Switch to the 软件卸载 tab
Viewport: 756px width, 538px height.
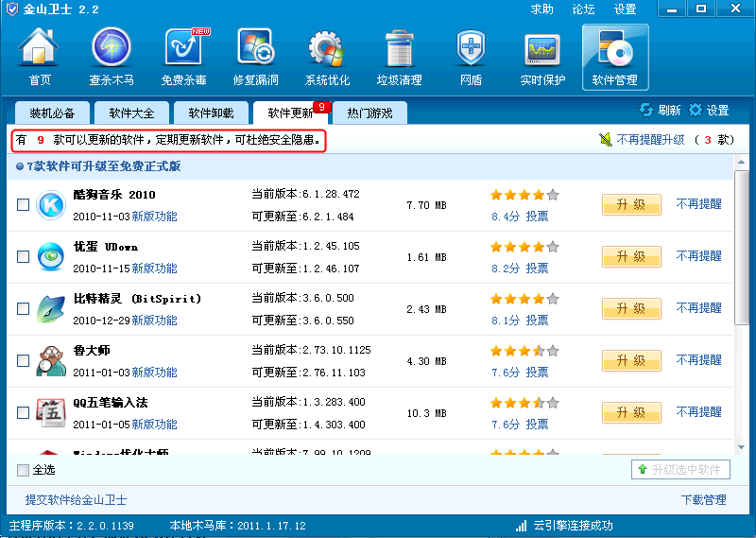211,113
